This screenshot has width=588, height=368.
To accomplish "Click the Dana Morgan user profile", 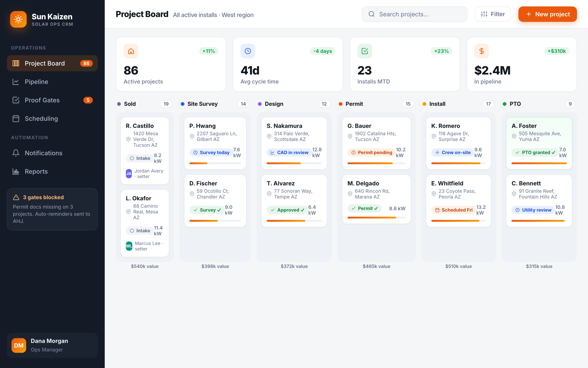I will coord(52,345).
